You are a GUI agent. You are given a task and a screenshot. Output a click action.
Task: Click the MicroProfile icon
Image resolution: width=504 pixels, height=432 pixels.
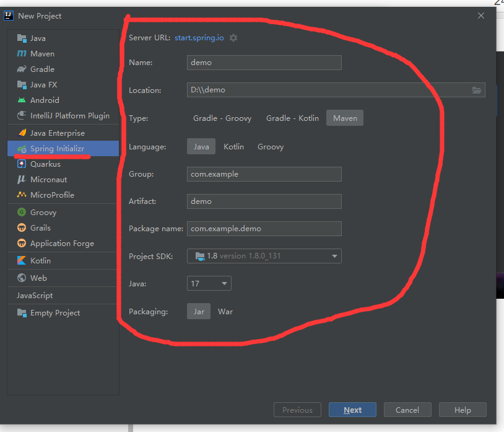tap(22, 195)
